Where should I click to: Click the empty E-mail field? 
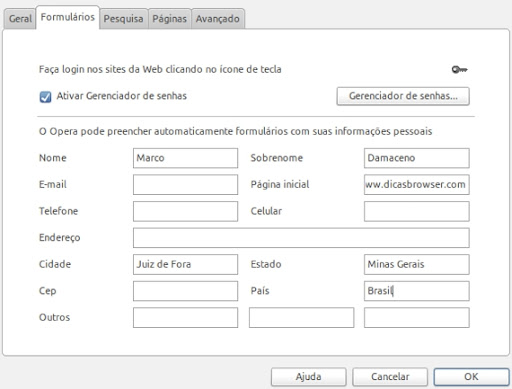click(185, 185)
